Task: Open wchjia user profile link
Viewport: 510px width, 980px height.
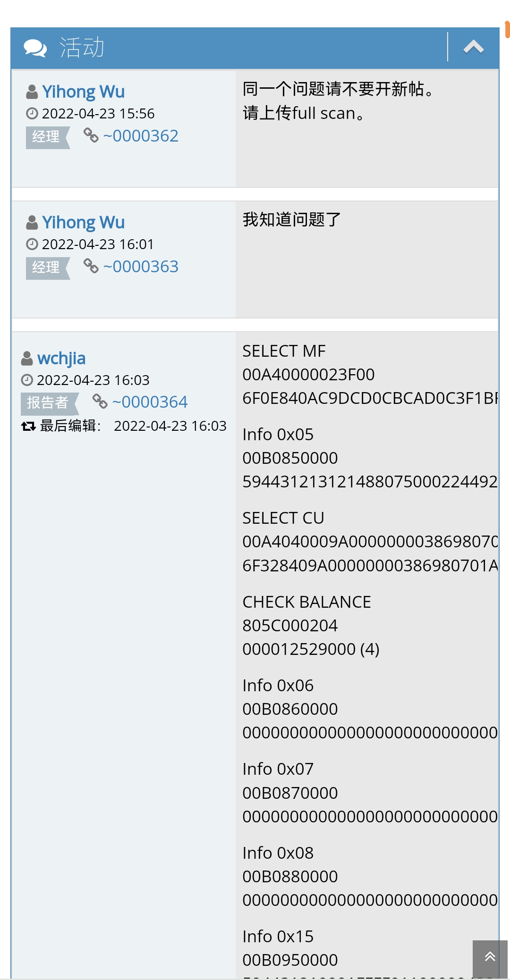Action: tap(61, 359)
